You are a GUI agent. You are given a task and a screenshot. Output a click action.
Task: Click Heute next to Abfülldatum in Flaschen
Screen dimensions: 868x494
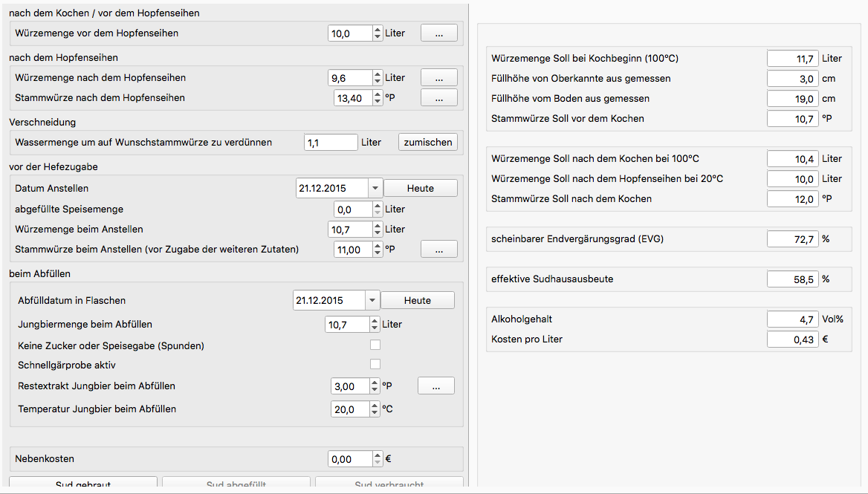click(417, 301)
